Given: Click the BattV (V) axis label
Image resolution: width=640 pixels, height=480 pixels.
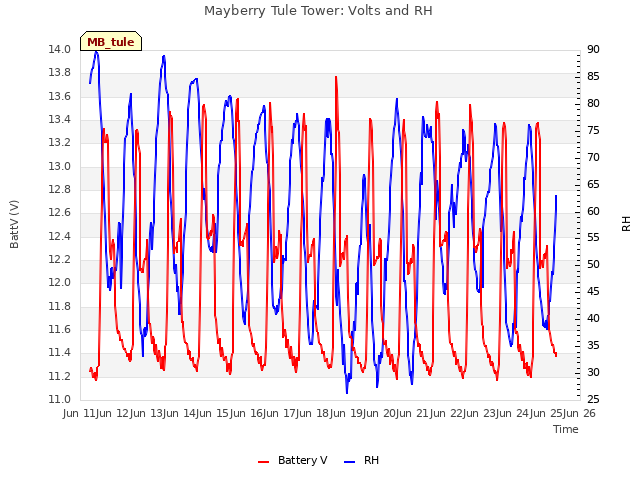Looking at the screenshot, I should click(14, 224).
